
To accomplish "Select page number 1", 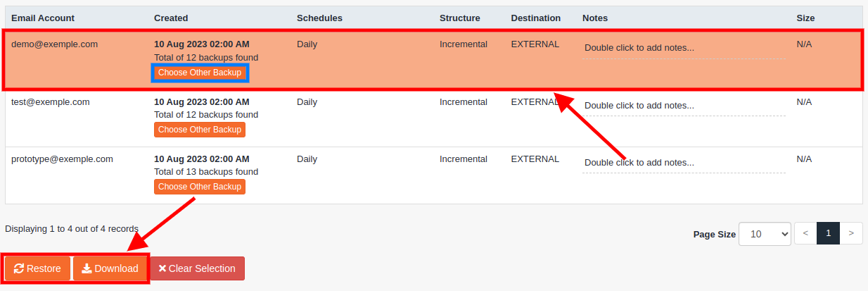I will [828, 233].
